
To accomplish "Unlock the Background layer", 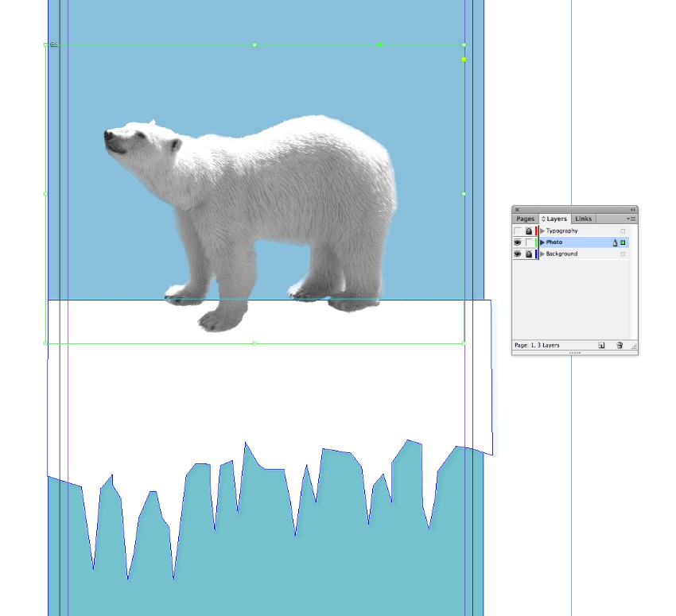I will point(529,254).
